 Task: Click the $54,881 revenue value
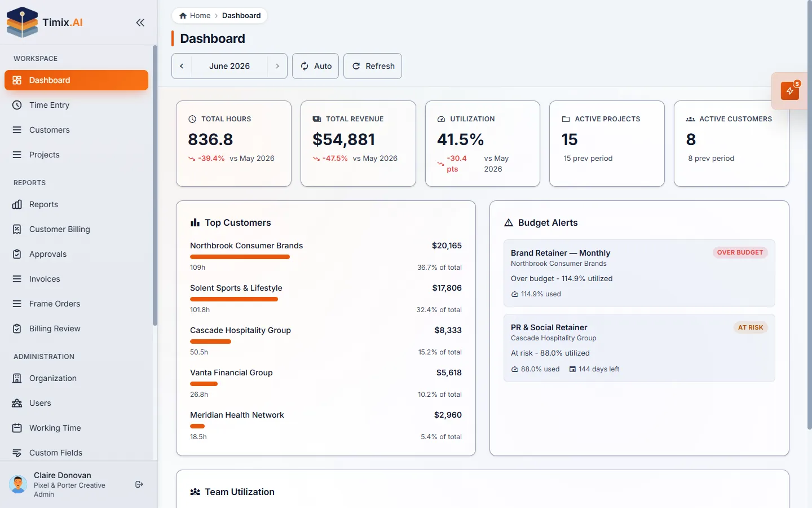tap(344, 139)
